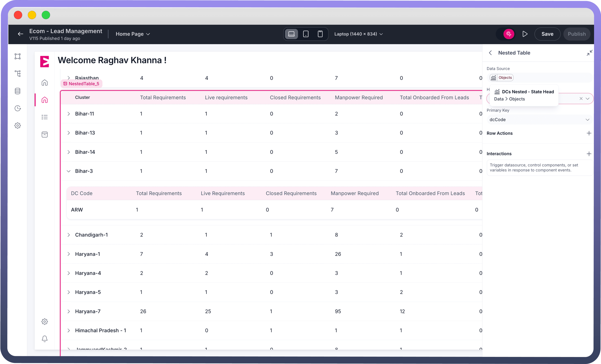Click the play preview icon
The height and width of the screenshot is (364, 601).
525,34
